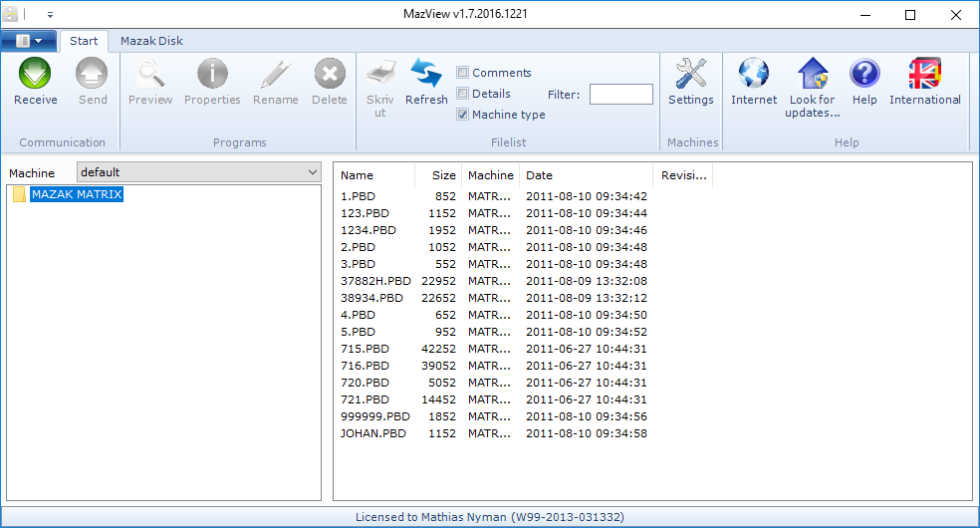980x528 pixels.
Task: Click the Send upload icon
Action: coord(92,73)
